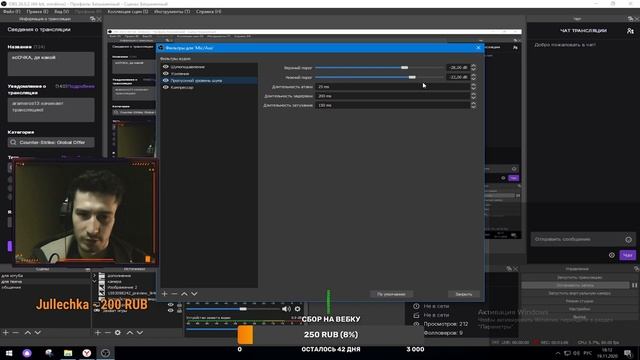Show hidden system tray icons chevron
This screenshot has width=640, height=360.
point(558,353)
